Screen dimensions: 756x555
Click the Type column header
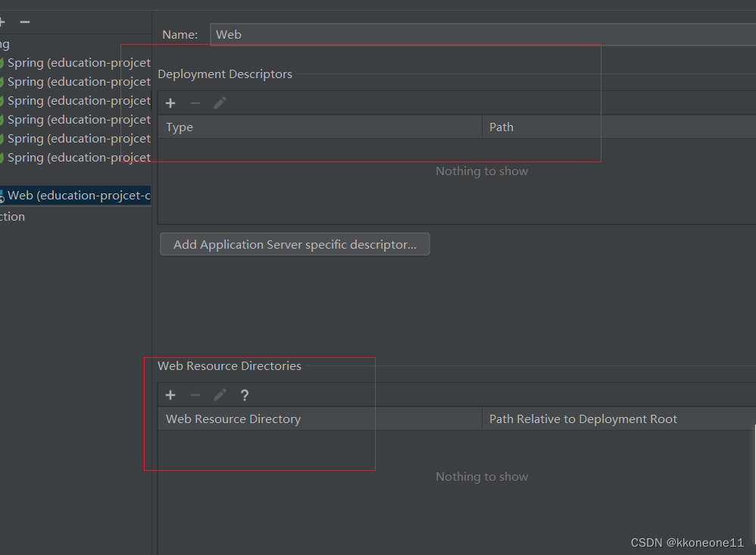tap(179, 127)
